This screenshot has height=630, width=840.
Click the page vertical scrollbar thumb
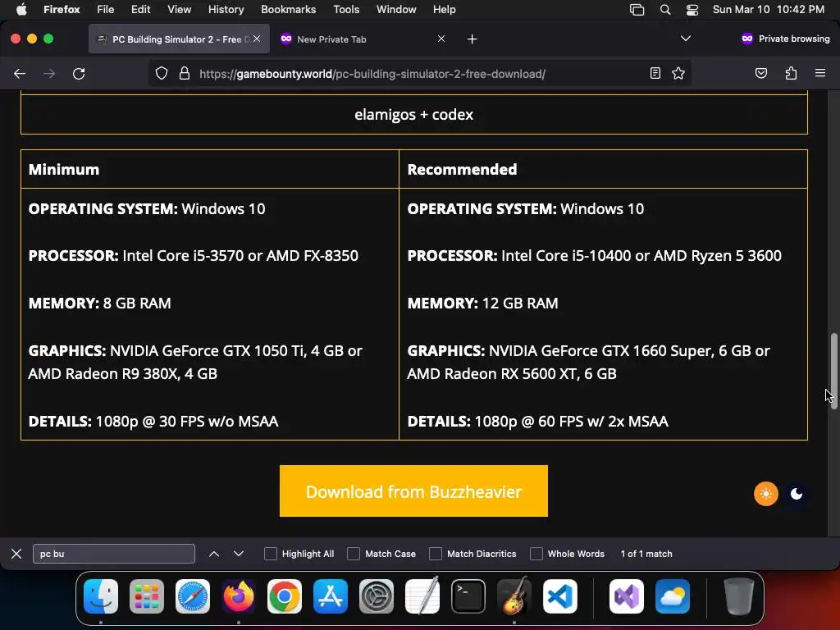tap(833, 372)
